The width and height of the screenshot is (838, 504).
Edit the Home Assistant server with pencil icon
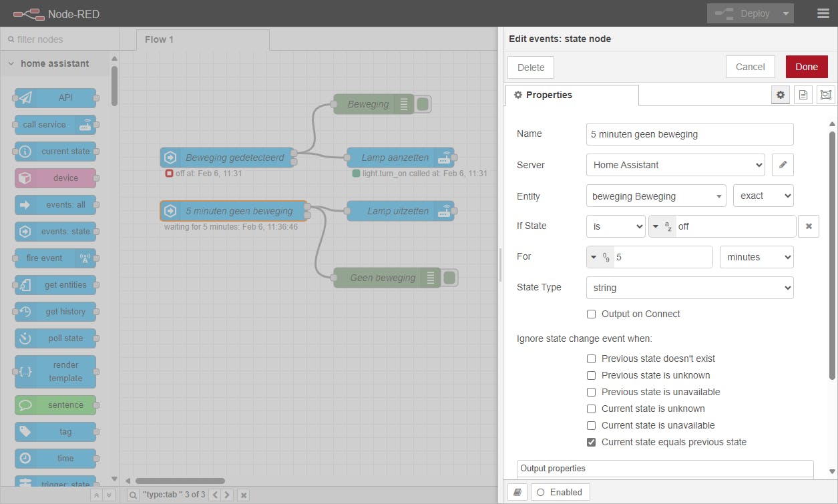783,165
